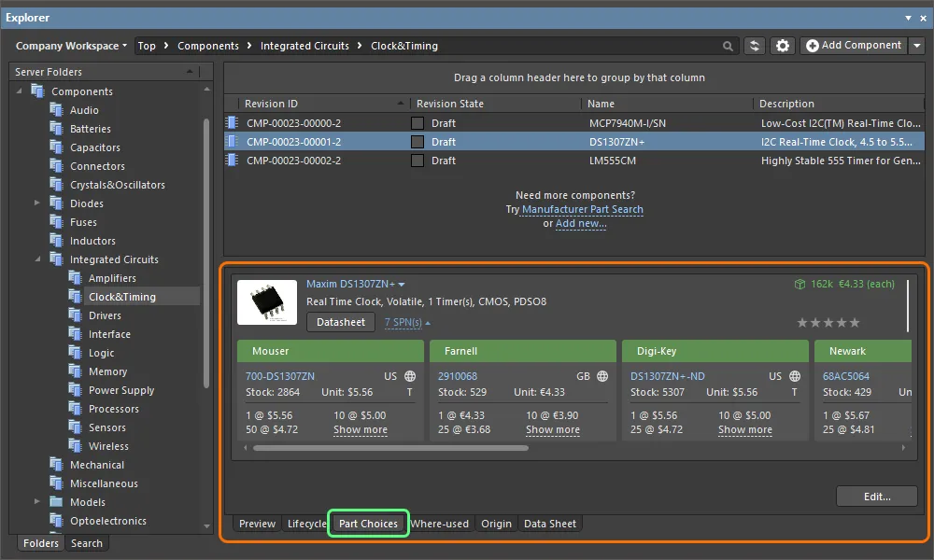Click the Batteries folder icon

56,129
